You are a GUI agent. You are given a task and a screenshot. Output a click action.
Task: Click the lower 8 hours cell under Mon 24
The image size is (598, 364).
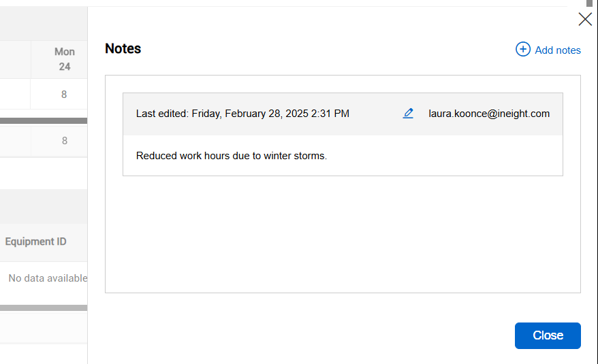[65, 141]
